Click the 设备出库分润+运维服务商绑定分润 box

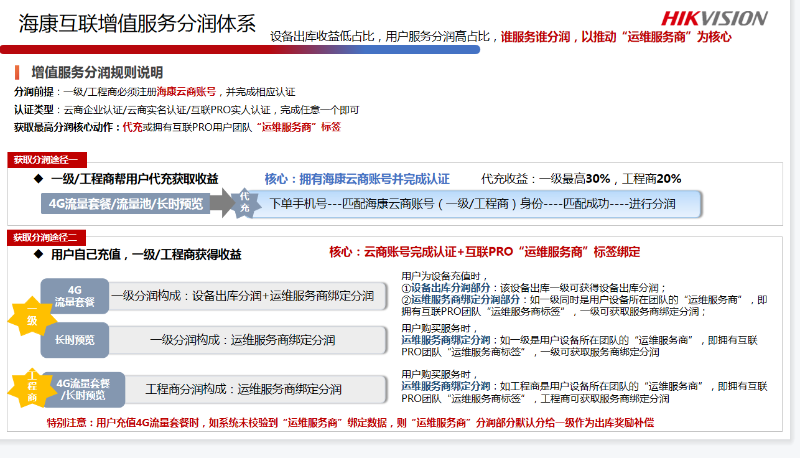245,296
